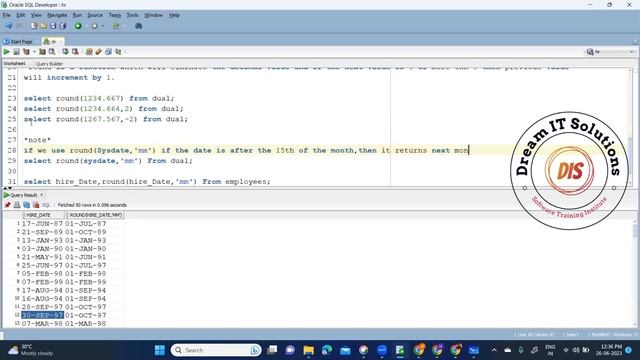Screen dimensions: 640x360
Task: Click the SQL Tuning Advisor icon
Action: click(x=52, y=52)
